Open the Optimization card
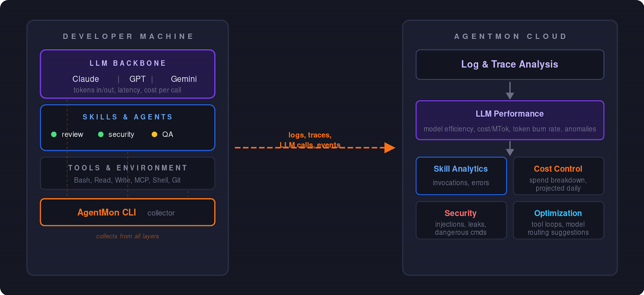This screenshot has height=295, width=644. [x=558, y=220]
